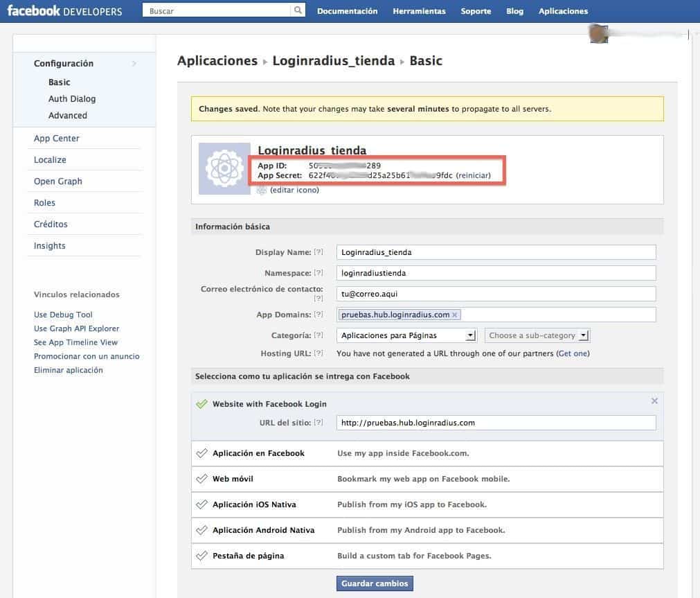Click the 'Información básica' section heading
Screen dimensions: 700x598
(233, 227)
